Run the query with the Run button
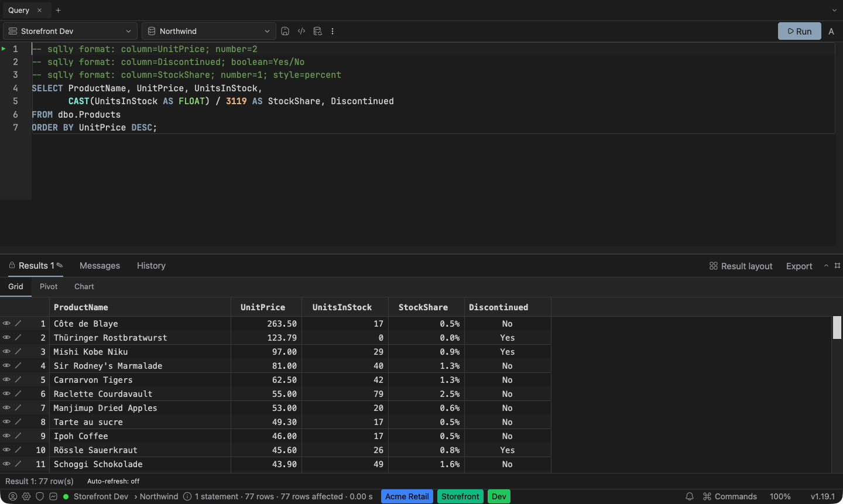 pyautogui.click(x=800, y=31)
